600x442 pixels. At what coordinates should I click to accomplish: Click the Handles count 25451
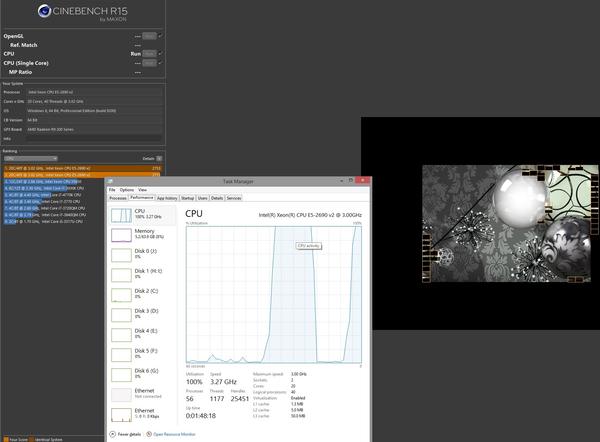click(240, 399)
